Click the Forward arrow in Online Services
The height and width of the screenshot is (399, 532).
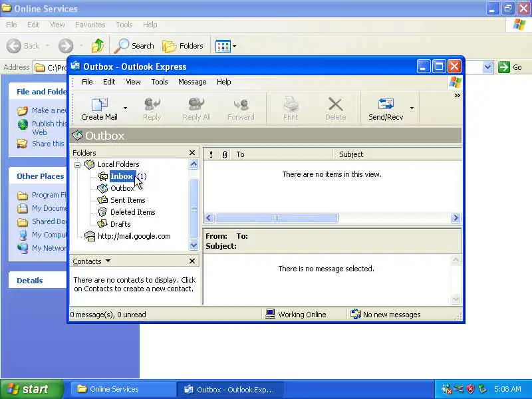pyautogui.click(x=65, y=46)
